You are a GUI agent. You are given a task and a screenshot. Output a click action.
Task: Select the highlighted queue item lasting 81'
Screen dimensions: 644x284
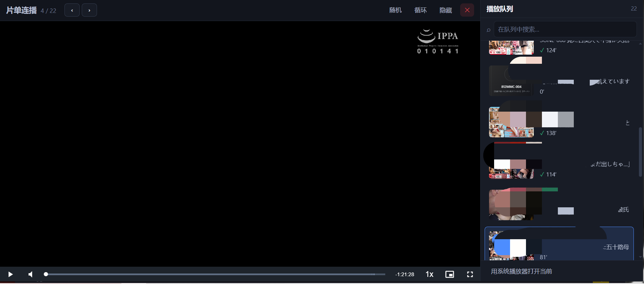click(x=559, y=244)
